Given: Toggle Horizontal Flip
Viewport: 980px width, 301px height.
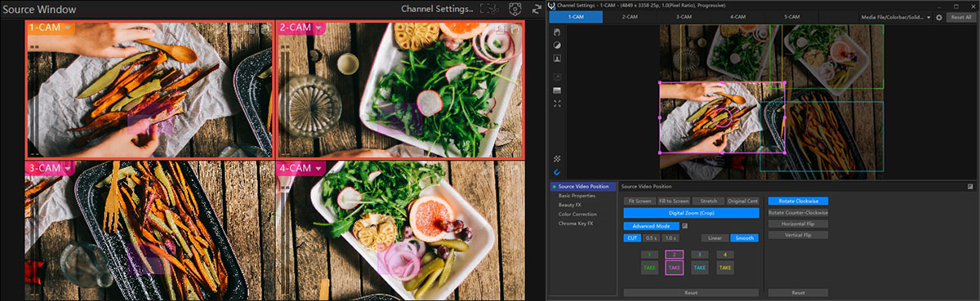Looking at the screenshot, I should (x=798, y=224).
